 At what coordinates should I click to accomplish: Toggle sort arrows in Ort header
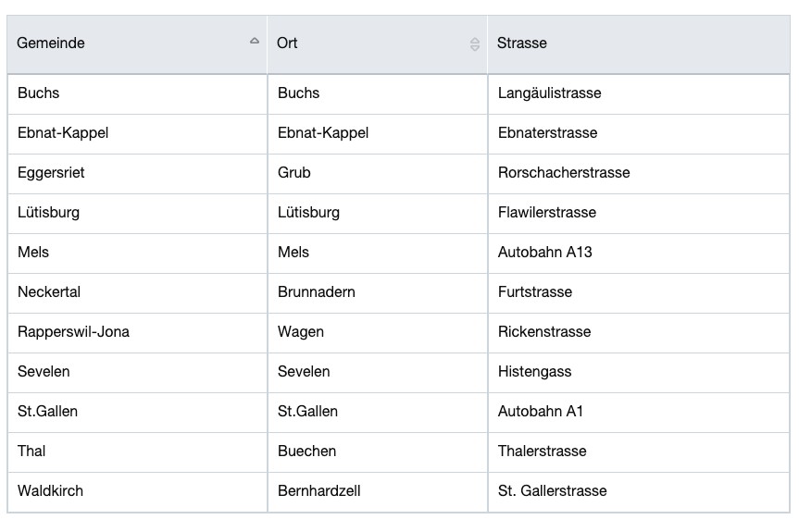click(x=474, y=44)
